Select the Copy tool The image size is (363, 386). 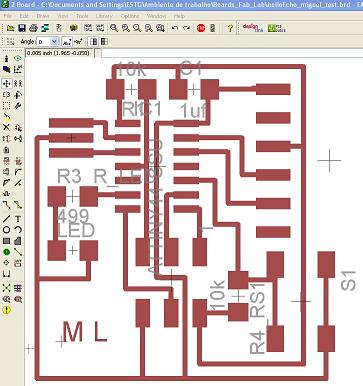click(18, 83)
